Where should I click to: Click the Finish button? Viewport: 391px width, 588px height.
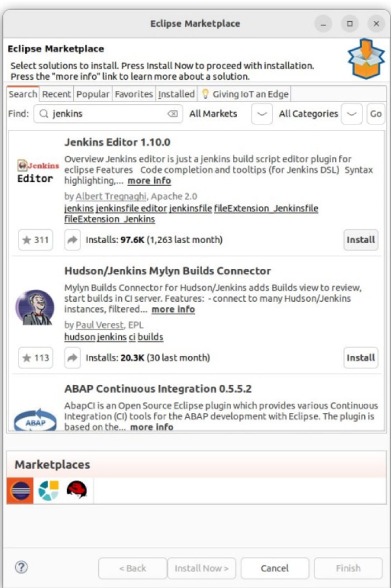348,568
